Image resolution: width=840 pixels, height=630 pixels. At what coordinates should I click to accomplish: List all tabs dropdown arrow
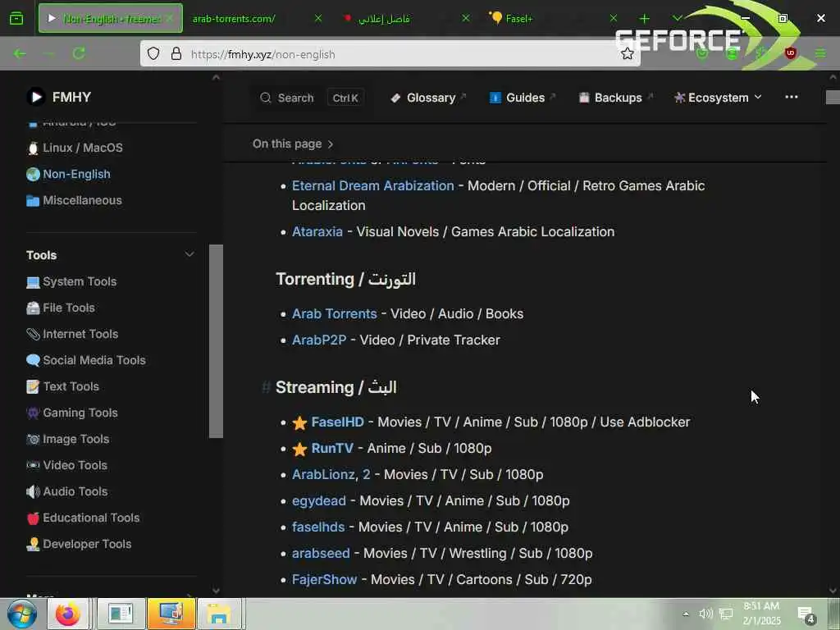[x=677, y=18]
